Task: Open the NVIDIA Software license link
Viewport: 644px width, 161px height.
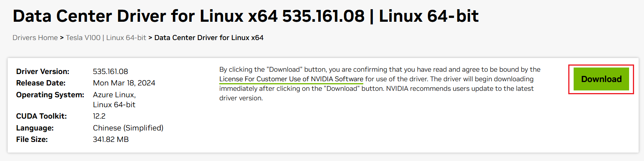Action: tap(291, 79)
